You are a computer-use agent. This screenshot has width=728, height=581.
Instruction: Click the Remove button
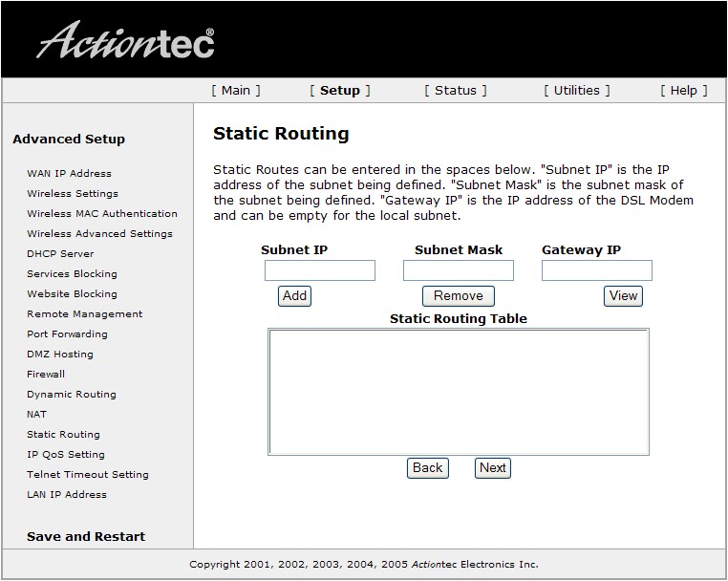[459, 296]
